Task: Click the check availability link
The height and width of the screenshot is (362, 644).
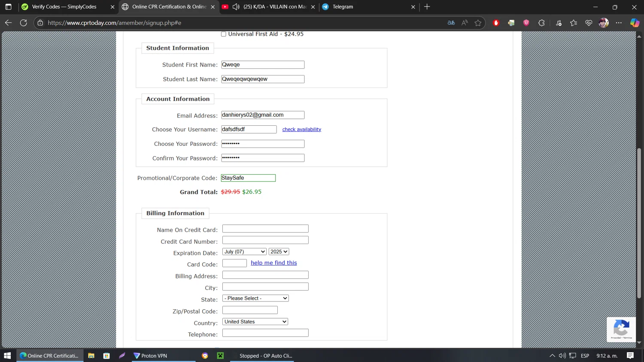Action: (302, 130)
